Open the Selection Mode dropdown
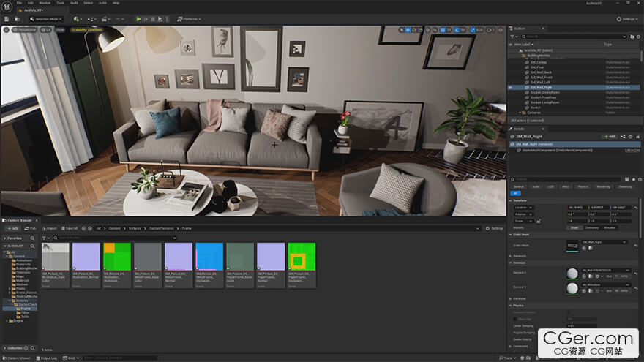 coord(48,18)
